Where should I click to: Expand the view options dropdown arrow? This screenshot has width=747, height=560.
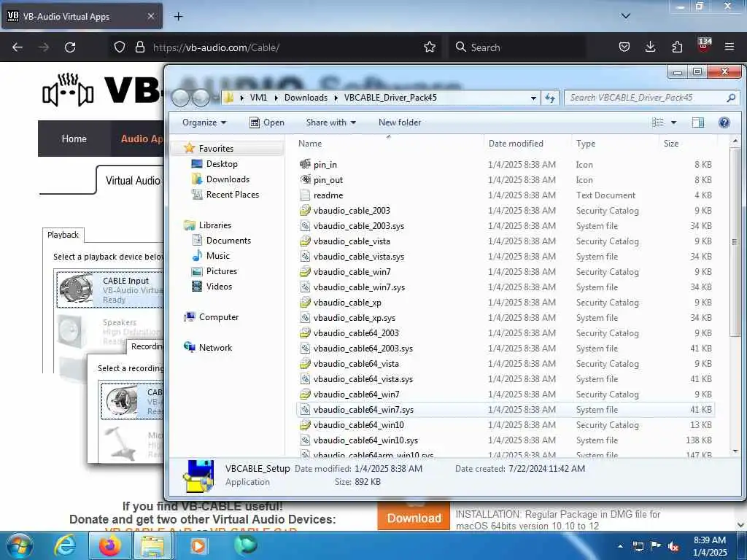coord(673,122)
